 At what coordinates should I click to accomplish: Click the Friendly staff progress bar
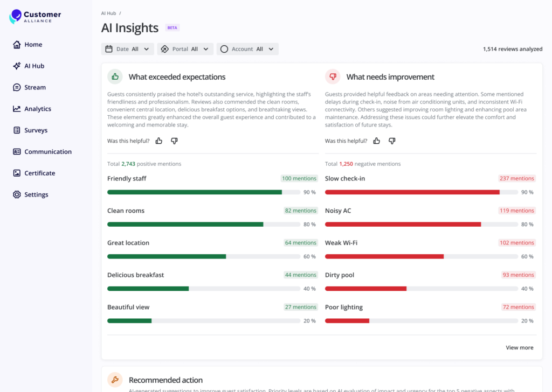tap(204, 192)
